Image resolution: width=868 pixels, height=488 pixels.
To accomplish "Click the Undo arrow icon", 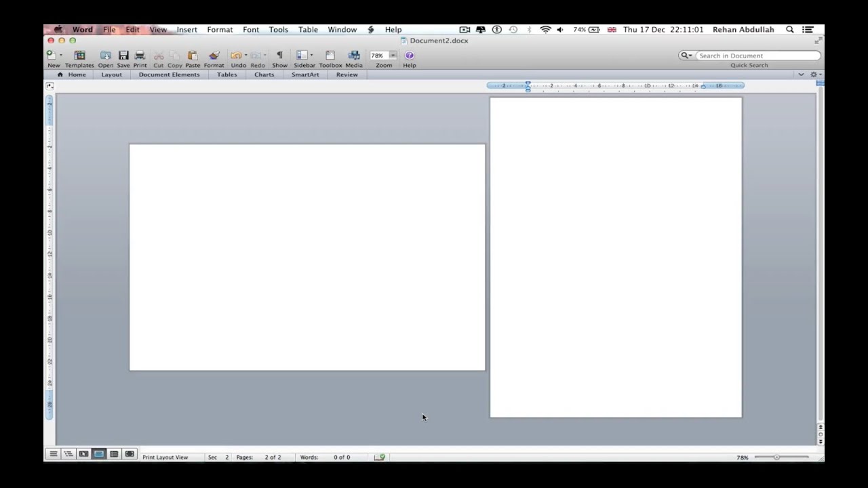I will pos(235,55).
